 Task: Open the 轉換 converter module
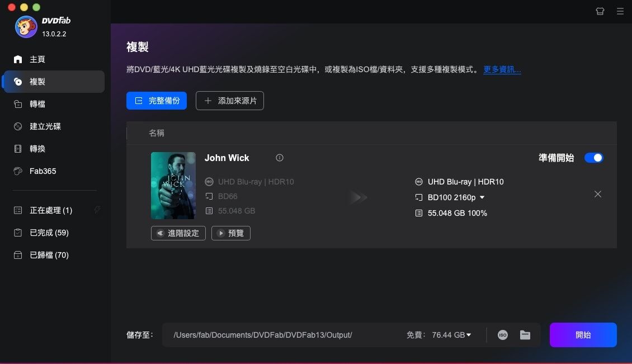pyautogui.click(x=54, y=149)
